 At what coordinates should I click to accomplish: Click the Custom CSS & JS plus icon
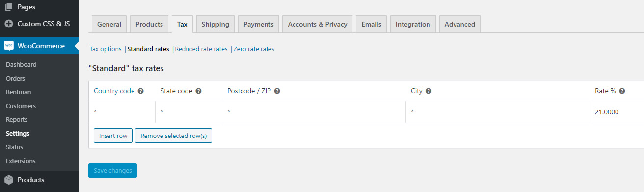point(9,24)
